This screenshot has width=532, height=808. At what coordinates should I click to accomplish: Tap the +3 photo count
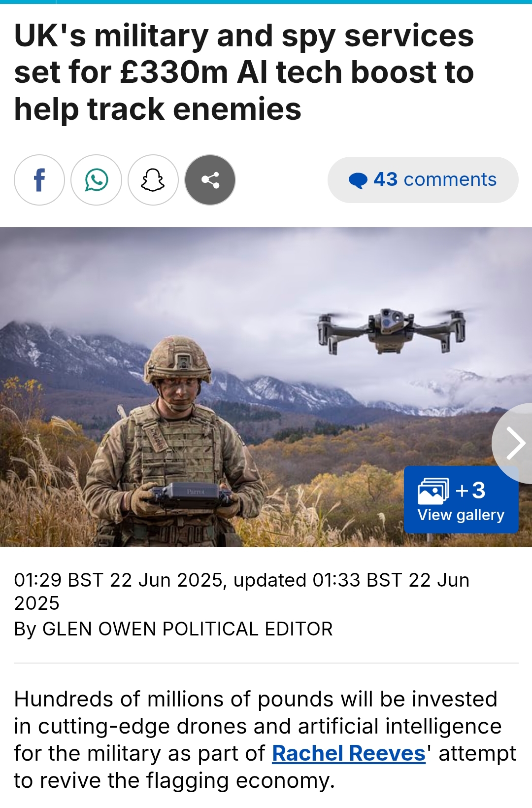coord(471,491)
